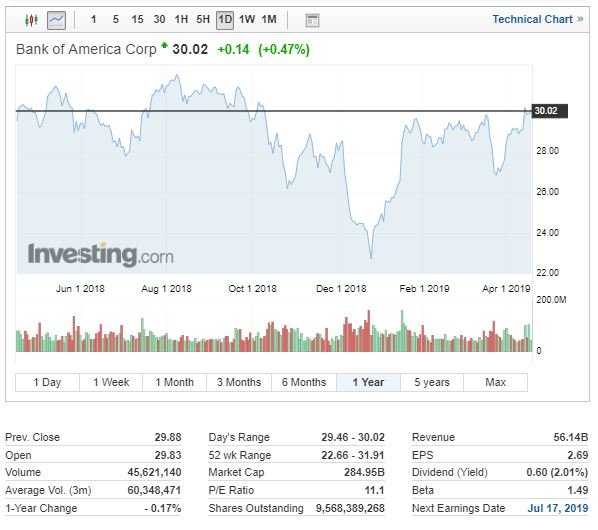
Task: Click the Day's Range value 29.46 - 30.02
Action: tap(353, 437)
